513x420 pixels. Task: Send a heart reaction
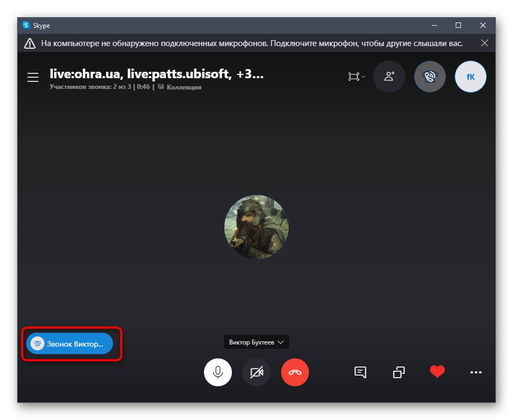point(437,372)
